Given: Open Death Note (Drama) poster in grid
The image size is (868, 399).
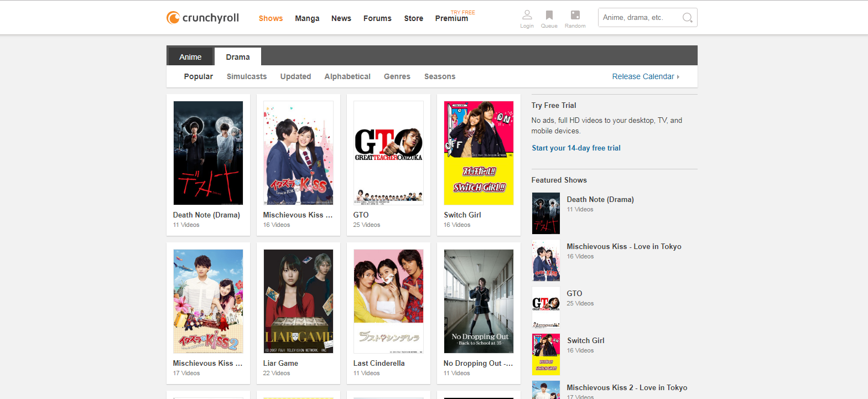Looking at the screenshot, I should click(208, 153).
